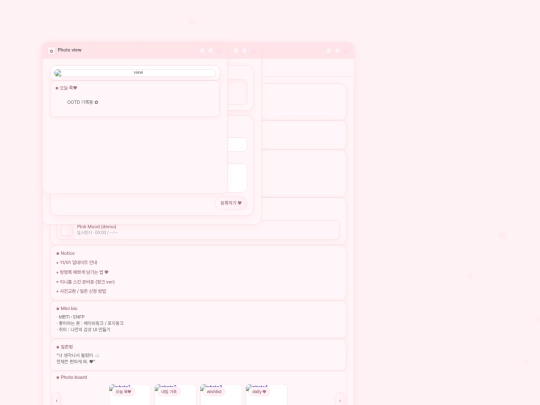Show next photos with Photo board right arrow
Viewport: 540px width, 405px height.
tap(340, 400)
